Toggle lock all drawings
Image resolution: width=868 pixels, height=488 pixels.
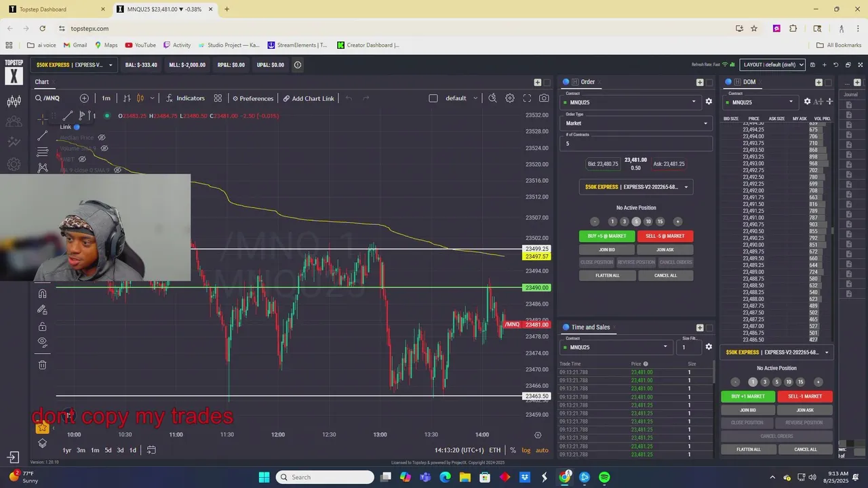tap(42, 326)
